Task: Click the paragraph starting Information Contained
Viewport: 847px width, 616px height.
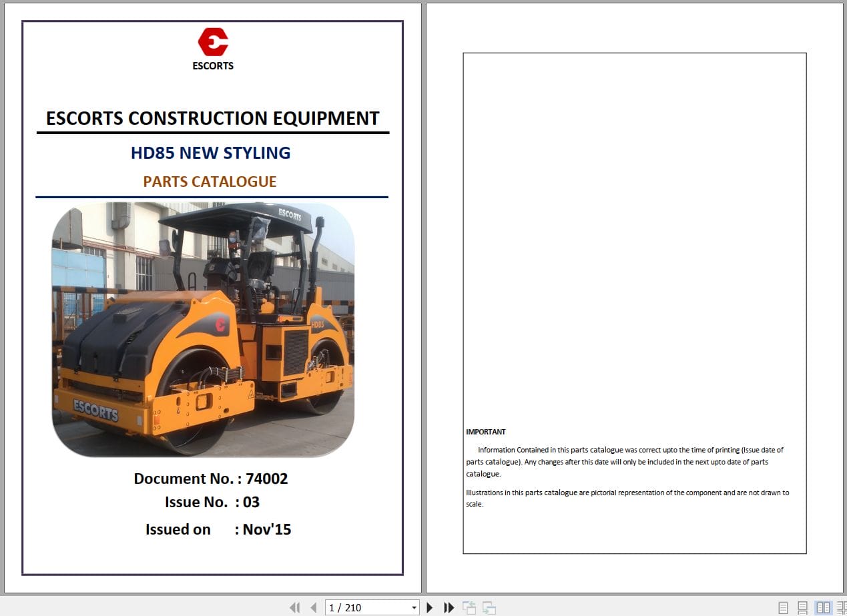Action: [x=625, y=462]
